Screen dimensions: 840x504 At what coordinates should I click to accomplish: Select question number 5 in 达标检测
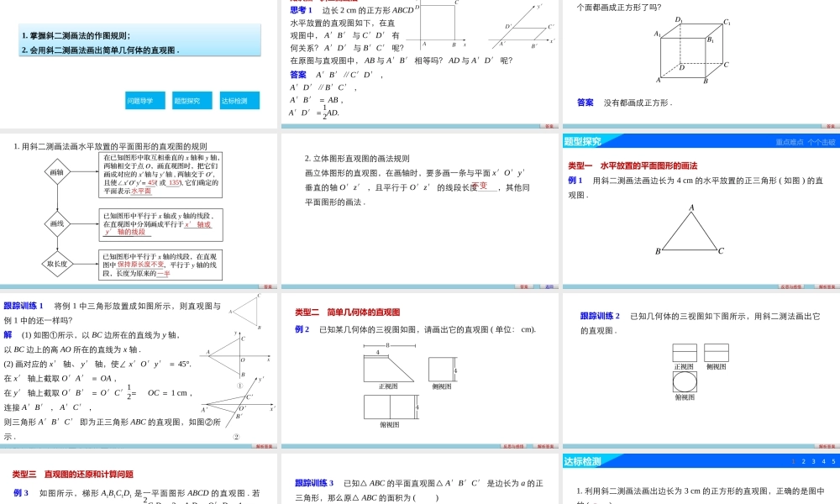[833, 460]
